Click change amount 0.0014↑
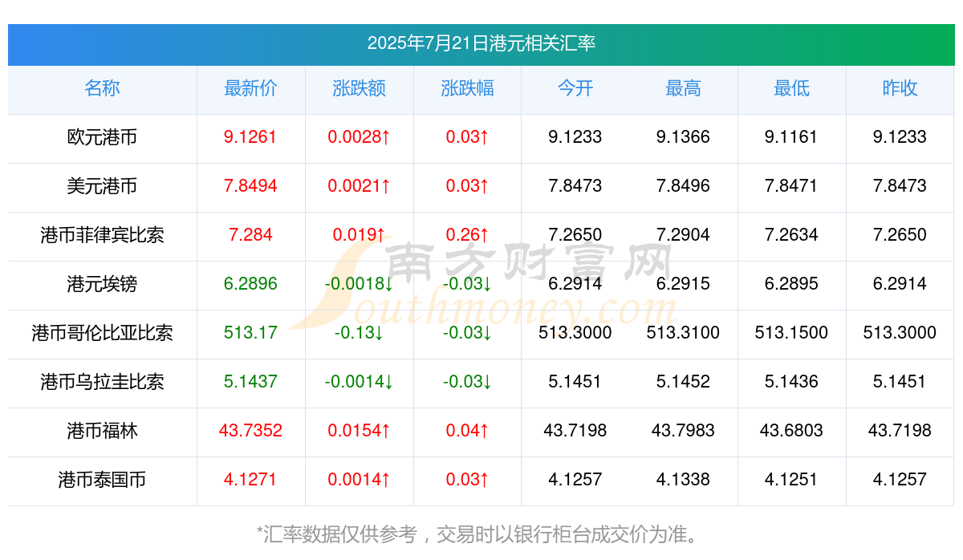 [x=359, y=480]
